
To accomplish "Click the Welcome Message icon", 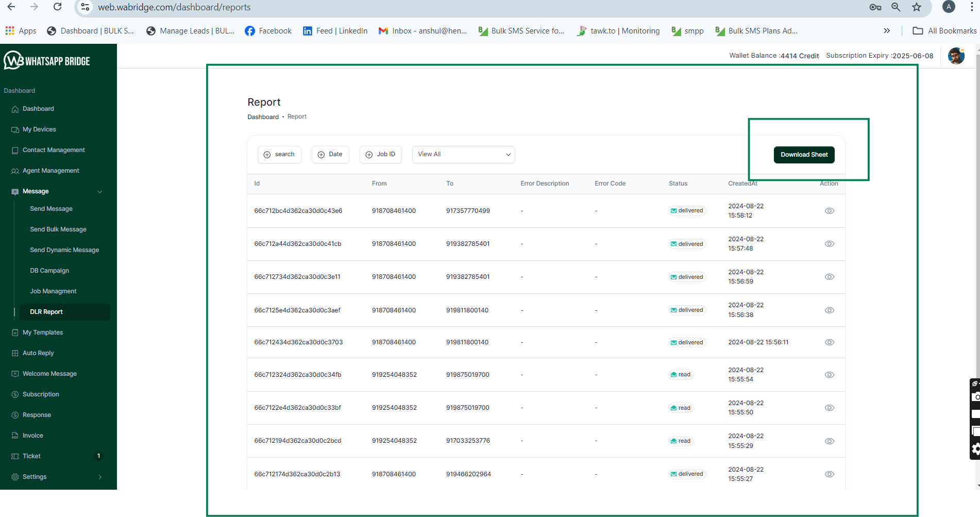I will pos(15,374).
